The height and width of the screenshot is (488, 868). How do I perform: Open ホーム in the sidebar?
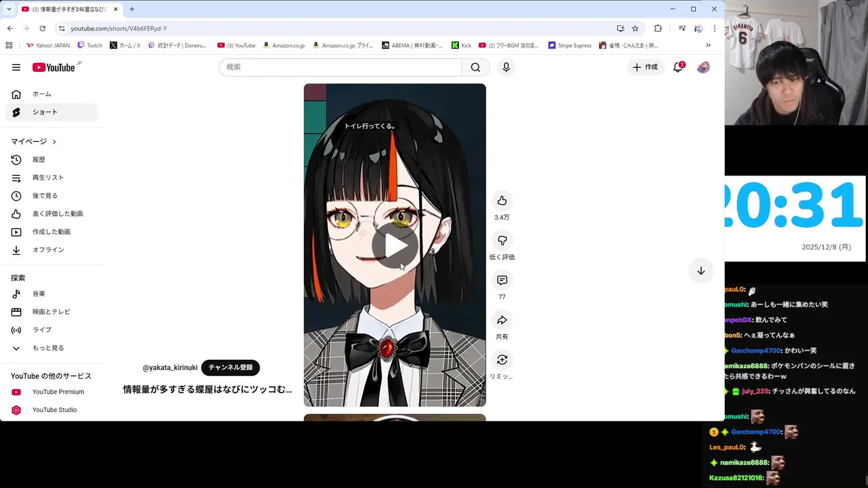click(52, 94)
